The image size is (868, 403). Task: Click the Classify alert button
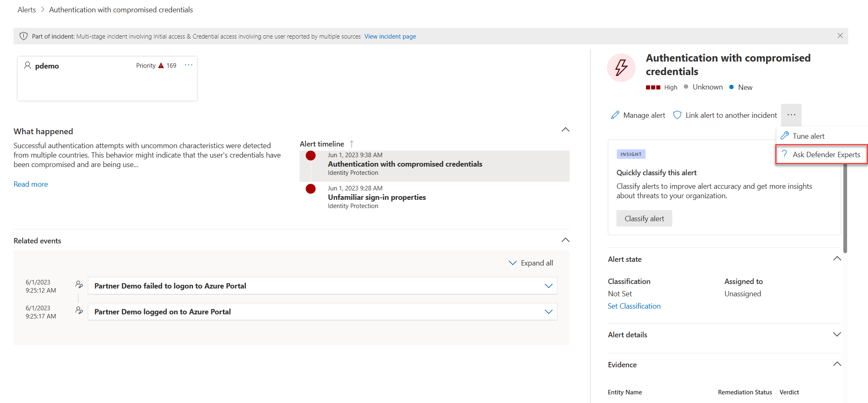[x=644, y=219]
